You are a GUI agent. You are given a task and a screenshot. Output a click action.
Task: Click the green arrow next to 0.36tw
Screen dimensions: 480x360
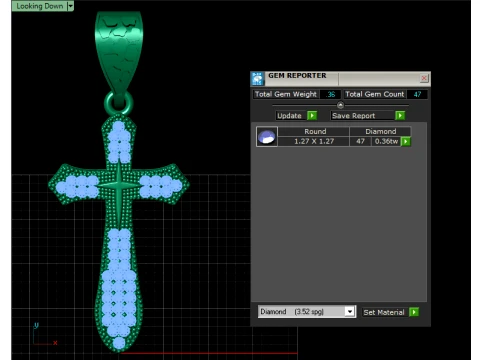[x=406, y=142]
